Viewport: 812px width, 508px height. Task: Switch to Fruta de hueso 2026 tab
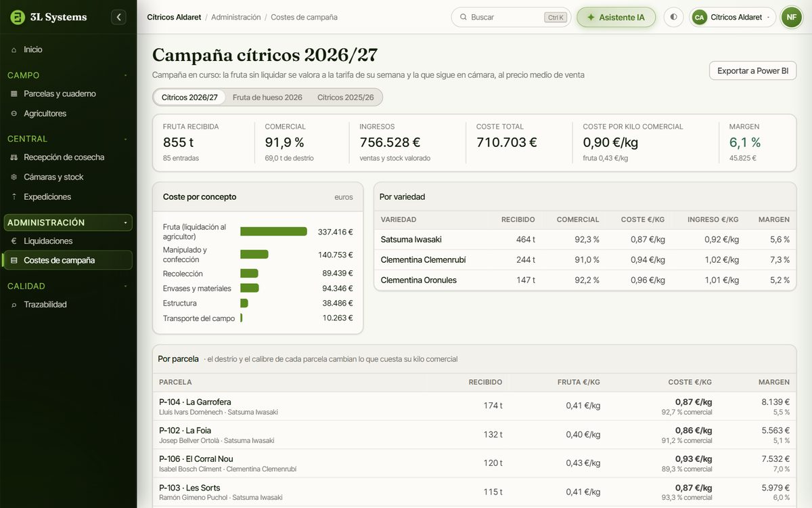(x=267, y=98)
